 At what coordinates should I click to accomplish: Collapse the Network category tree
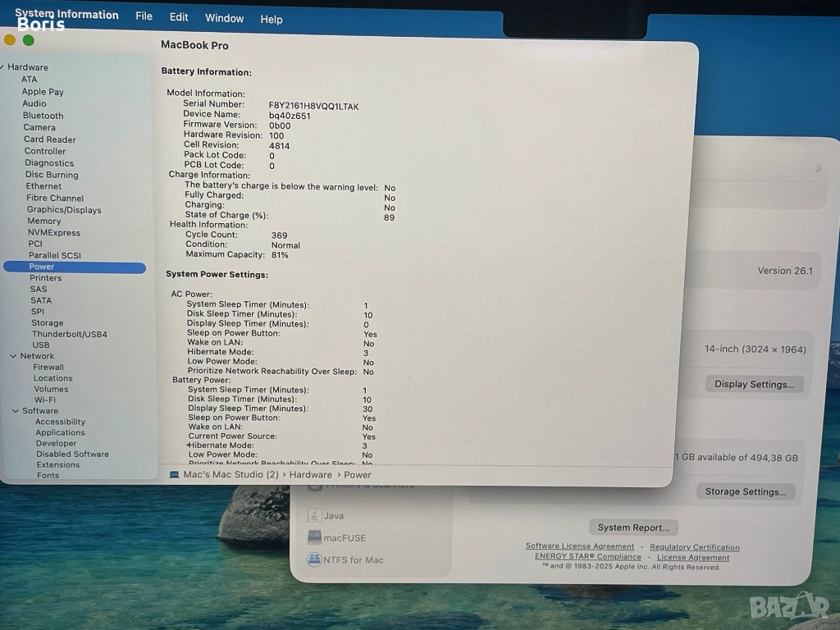point(13,356)
